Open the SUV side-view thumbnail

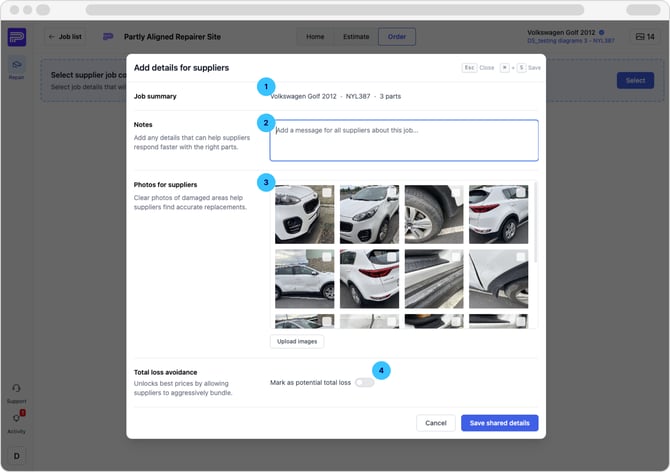pos(304,279)
